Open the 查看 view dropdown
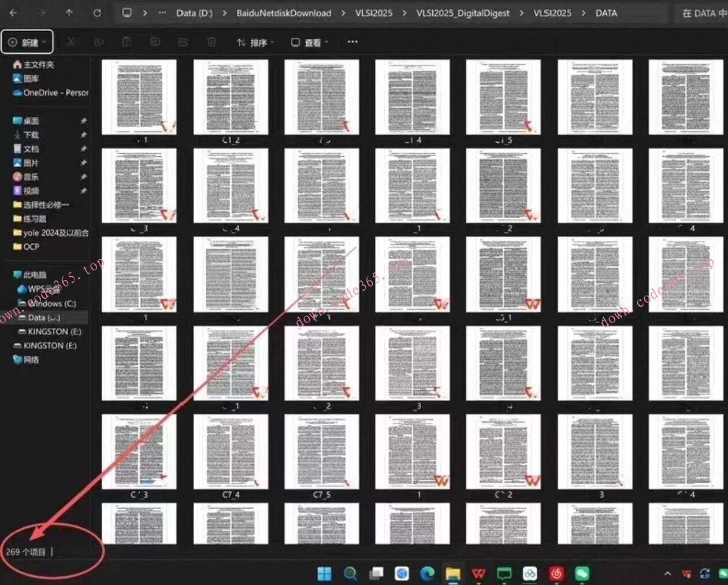This screenshot has height=585, width=728. point(310,42)
